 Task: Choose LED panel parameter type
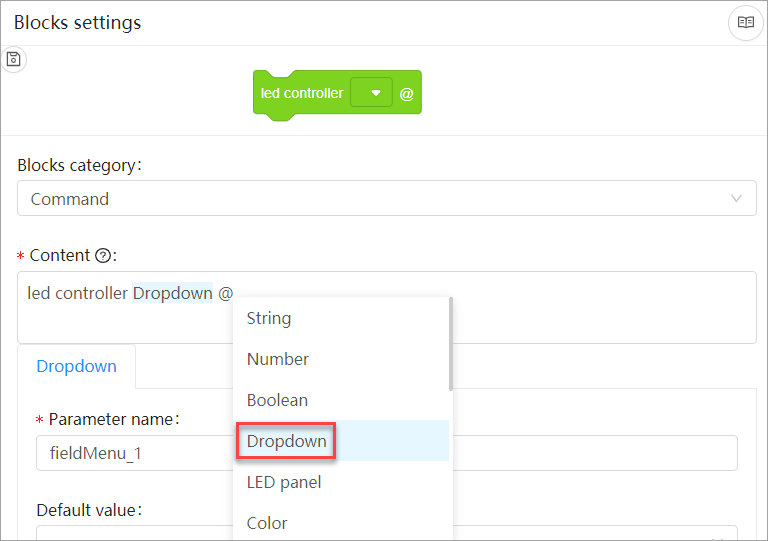coord(284,482)
